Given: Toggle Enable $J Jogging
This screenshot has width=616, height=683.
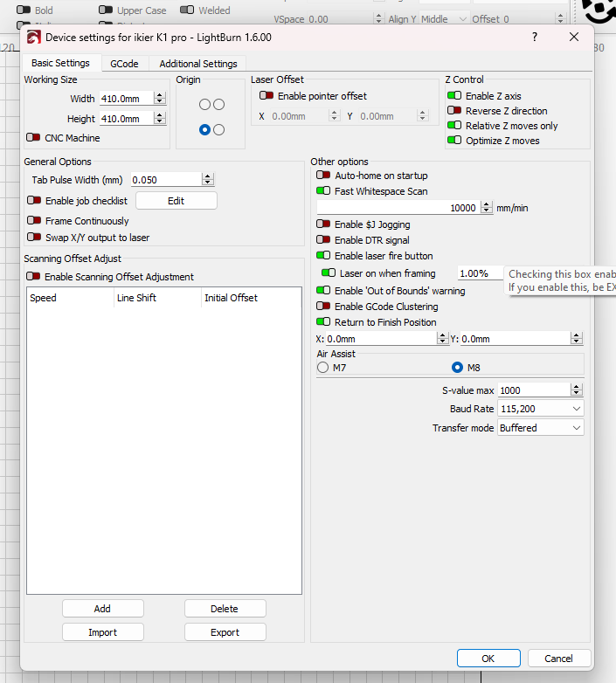Looking at the screenshot, I should (323, 224).
